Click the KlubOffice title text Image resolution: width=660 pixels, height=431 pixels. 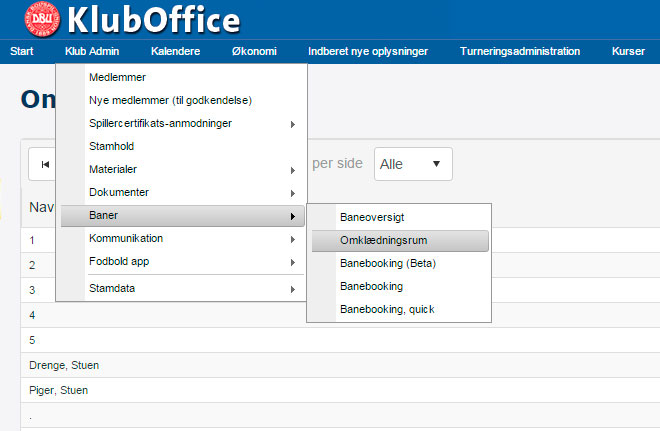(154, 20)
